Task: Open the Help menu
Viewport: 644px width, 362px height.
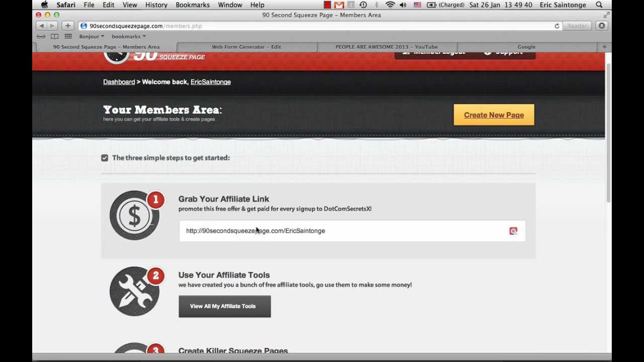Action: coord(257,5)
